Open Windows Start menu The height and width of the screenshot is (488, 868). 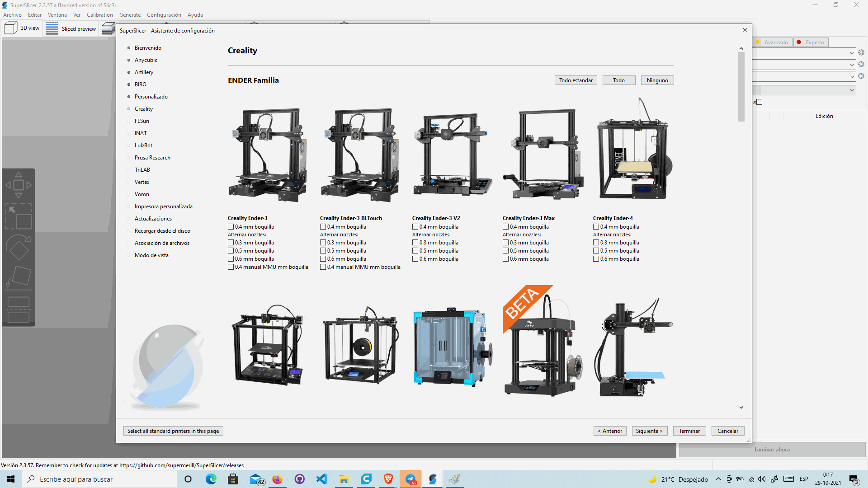pos(11,479)
